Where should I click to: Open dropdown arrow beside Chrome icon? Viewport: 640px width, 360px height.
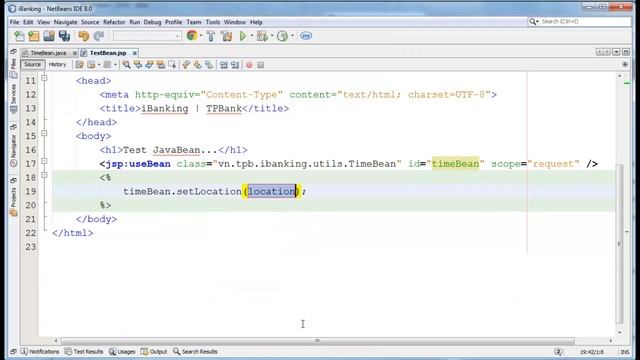(201, 36)
